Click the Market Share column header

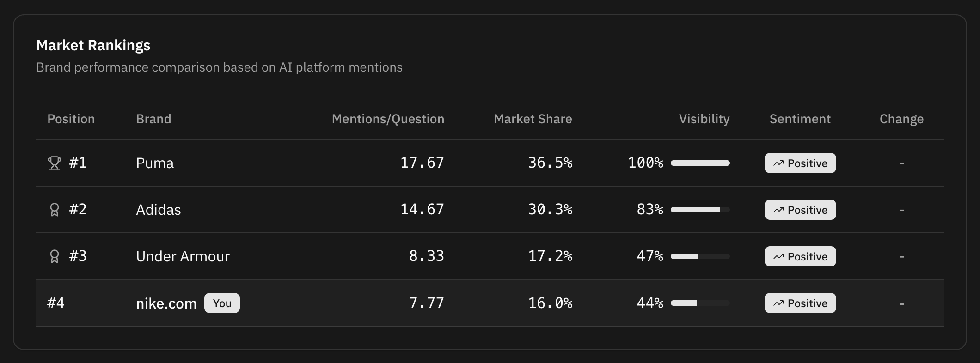point(533,119)
